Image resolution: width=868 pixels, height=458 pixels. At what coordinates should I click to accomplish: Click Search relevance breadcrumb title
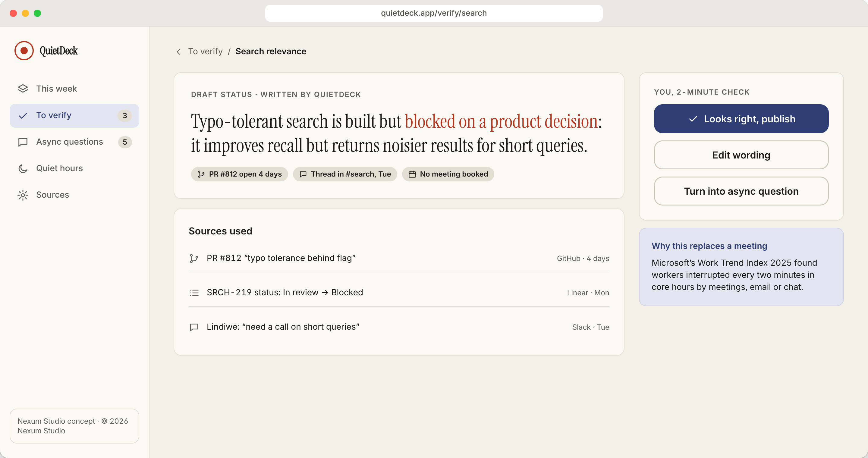coord(271,52)
